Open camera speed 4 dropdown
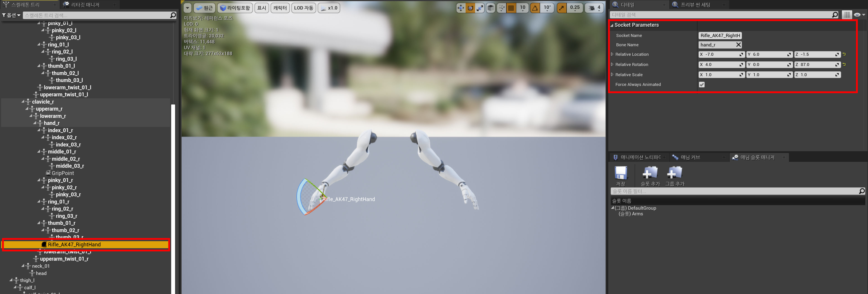The image size is (868, 294). tap(594, 8)
